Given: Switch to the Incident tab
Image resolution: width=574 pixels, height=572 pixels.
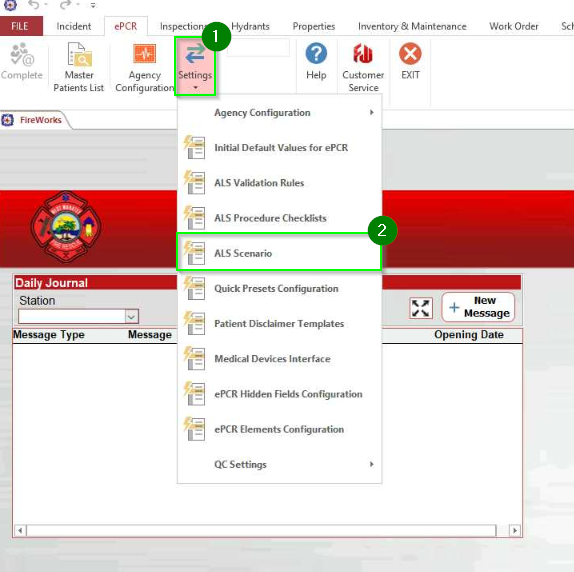Looking at the screenshot, I should (x=74, y=26).
